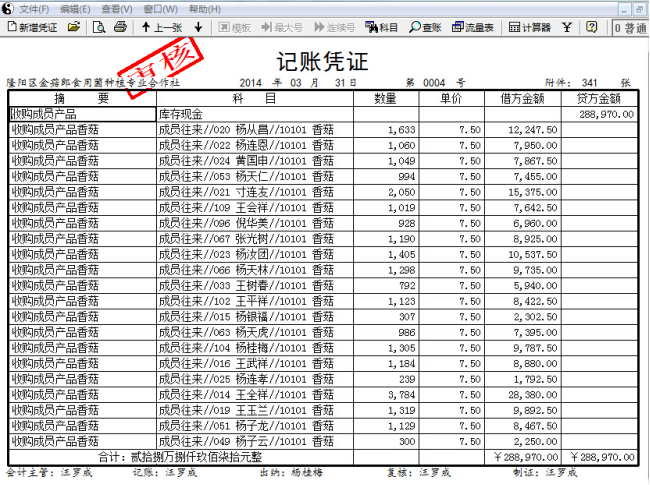Viewport: 650px width, 485px height.
Task: Print the voucher using the printer icon
Action: 121,26
